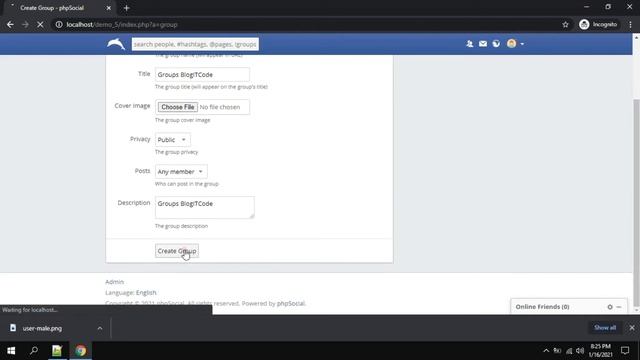Bookmark this page with star icon

(565, 24)
